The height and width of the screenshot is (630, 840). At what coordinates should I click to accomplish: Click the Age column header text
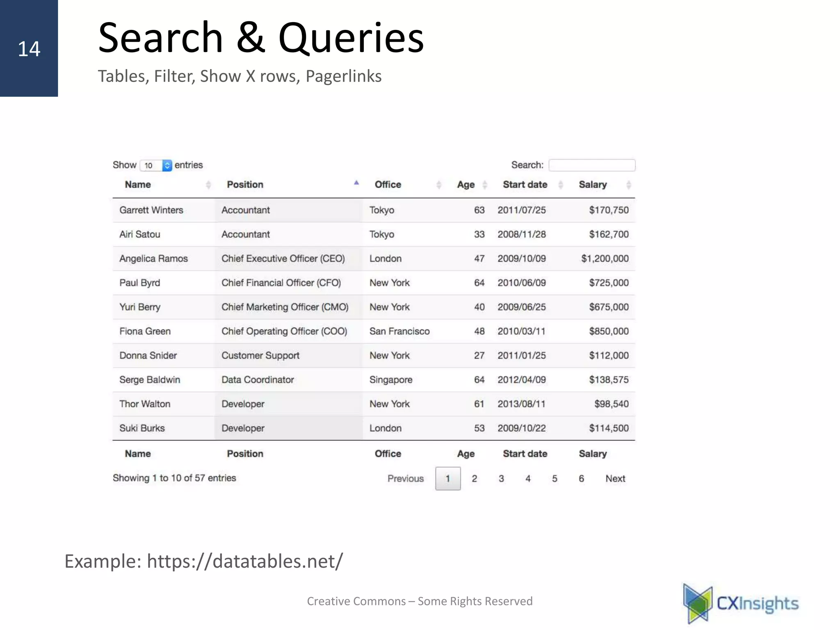pyautogui.click(x=466, y=185)
